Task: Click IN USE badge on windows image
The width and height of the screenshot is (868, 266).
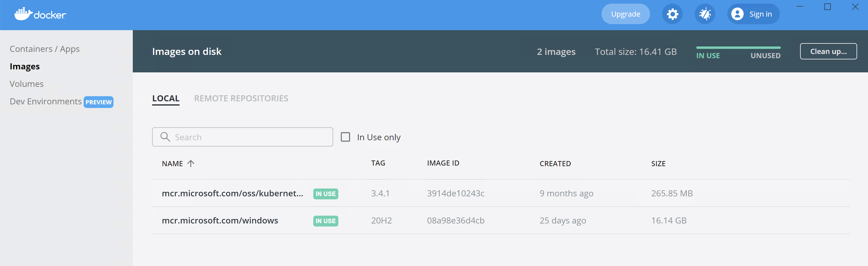Action: point(325,221)
